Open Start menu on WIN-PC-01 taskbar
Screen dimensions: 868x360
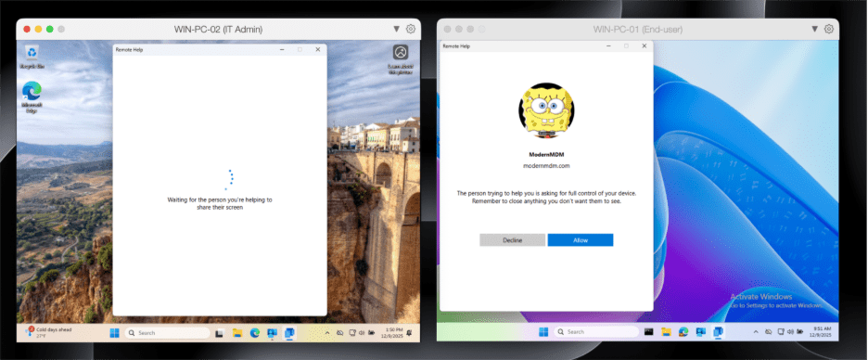[x=543, y=332]
